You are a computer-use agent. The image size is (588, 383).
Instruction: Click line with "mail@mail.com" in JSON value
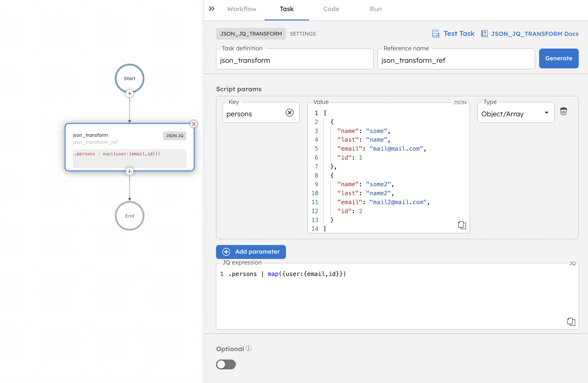coord(382,148)
